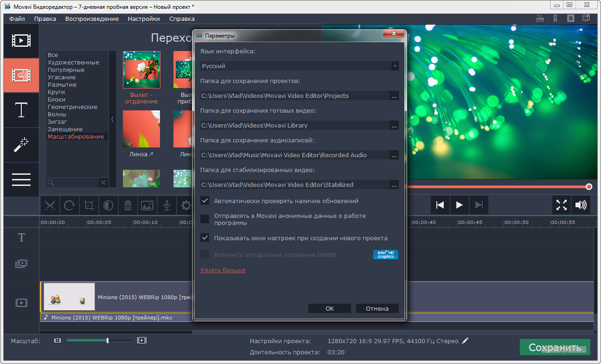Click the Odnoklassniki social icon
The image size is (601, 364).
click(x=556, y=19)
